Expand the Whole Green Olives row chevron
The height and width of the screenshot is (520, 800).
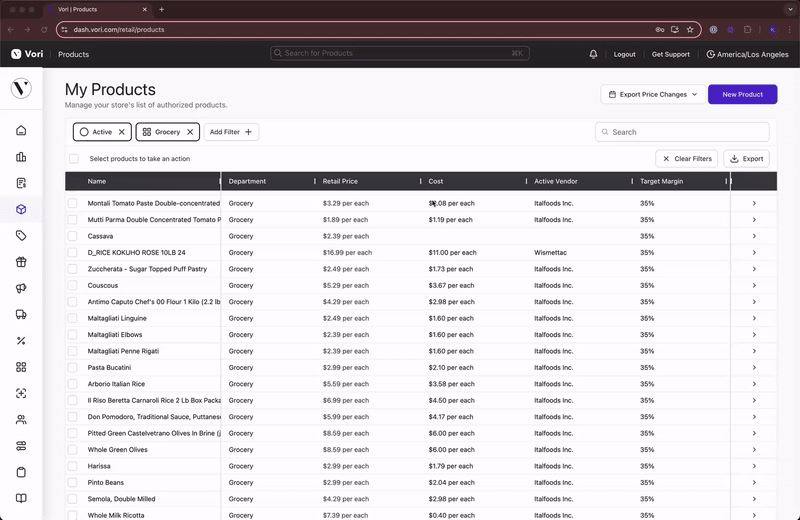point(754,450)
